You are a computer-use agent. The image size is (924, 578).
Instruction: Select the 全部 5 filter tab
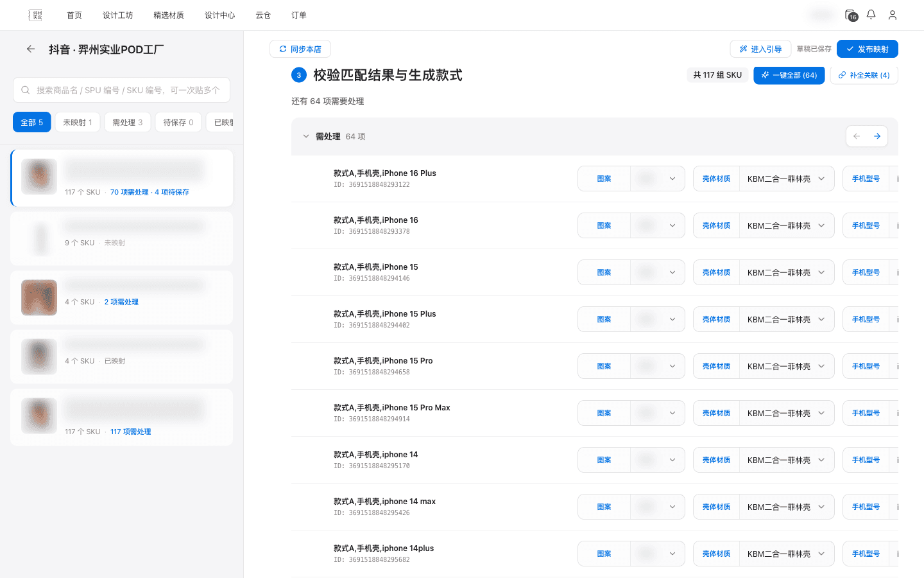[31, 122]
